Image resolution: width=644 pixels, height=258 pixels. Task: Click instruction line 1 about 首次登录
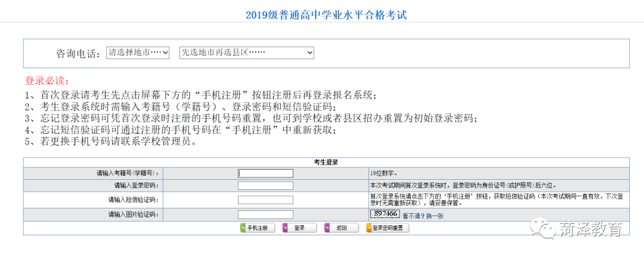tap(200, 95)
